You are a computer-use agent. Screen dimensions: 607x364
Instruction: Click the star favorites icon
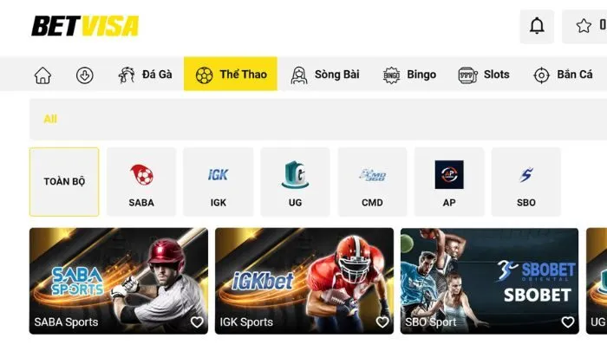(x=584, y=26)
